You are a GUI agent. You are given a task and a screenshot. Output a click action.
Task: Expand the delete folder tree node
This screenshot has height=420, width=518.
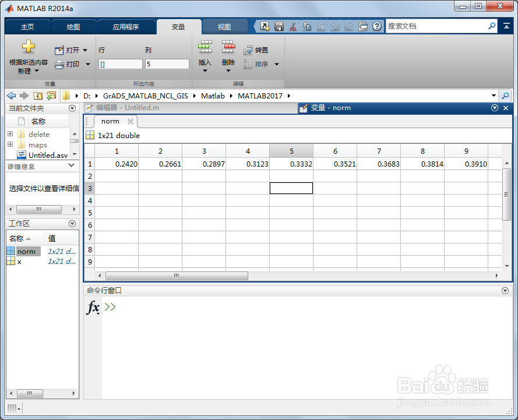click(10, 134)
